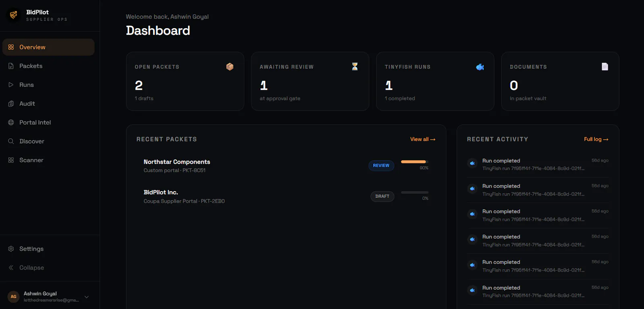Navigate to the Audit page
Image resolution: width=644 pixels, height=309 pixels.
click(x=48, y=104)
